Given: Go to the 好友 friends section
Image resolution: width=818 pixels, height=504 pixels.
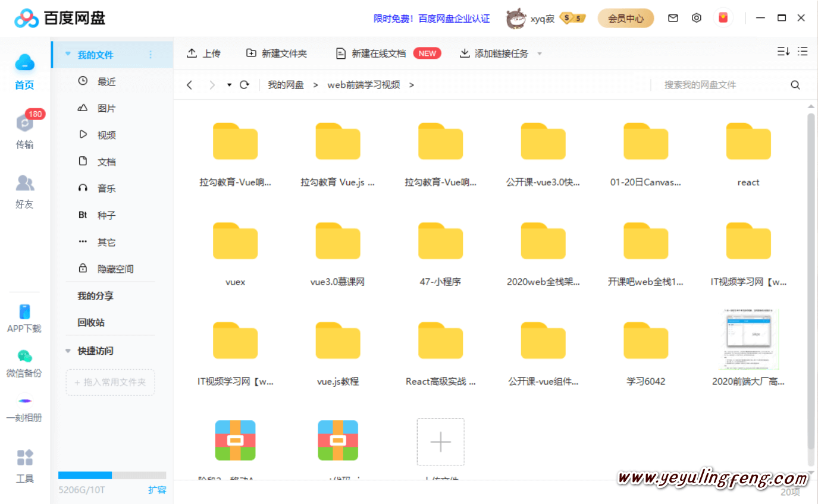Looking at the screenshot, I should (x=24, y=191).
